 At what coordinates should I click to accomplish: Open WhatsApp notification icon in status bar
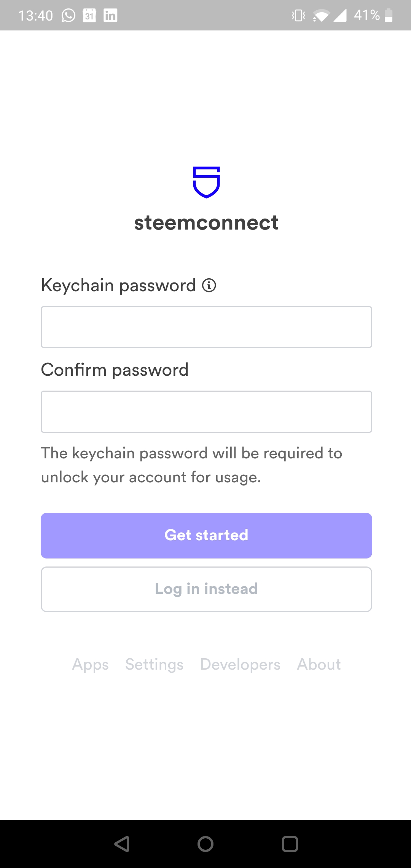click(x=68, y=16)
